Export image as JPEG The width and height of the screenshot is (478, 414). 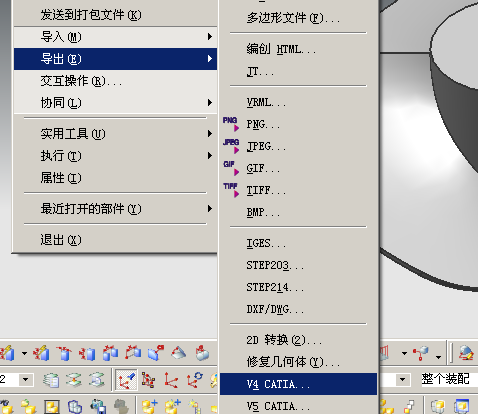pyautogui.click(x=298, y=146)
